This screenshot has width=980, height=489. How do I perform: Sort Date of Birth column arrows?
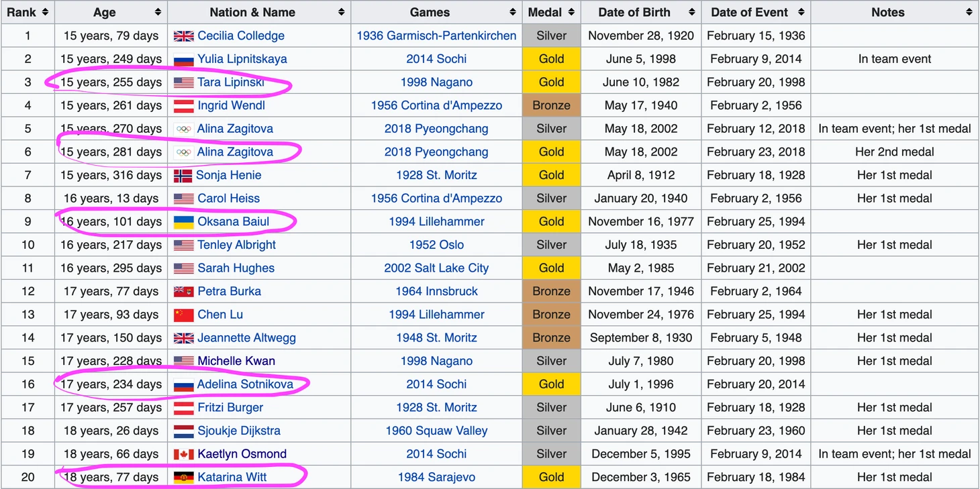[692, 12]
